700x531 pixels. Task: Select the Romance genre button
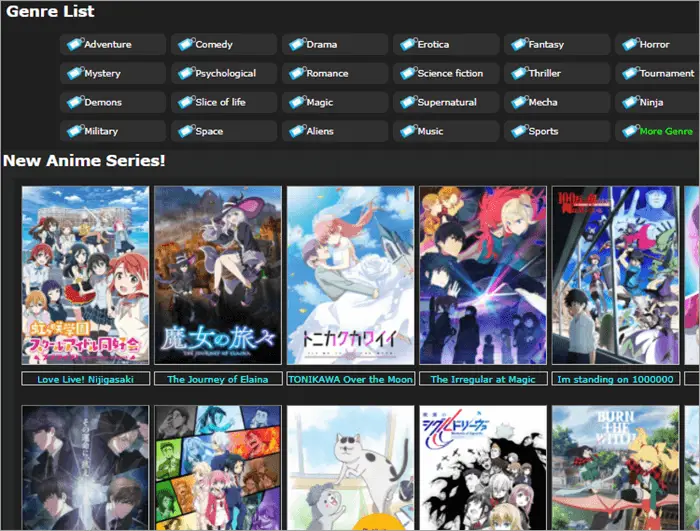tap(327, 74)
